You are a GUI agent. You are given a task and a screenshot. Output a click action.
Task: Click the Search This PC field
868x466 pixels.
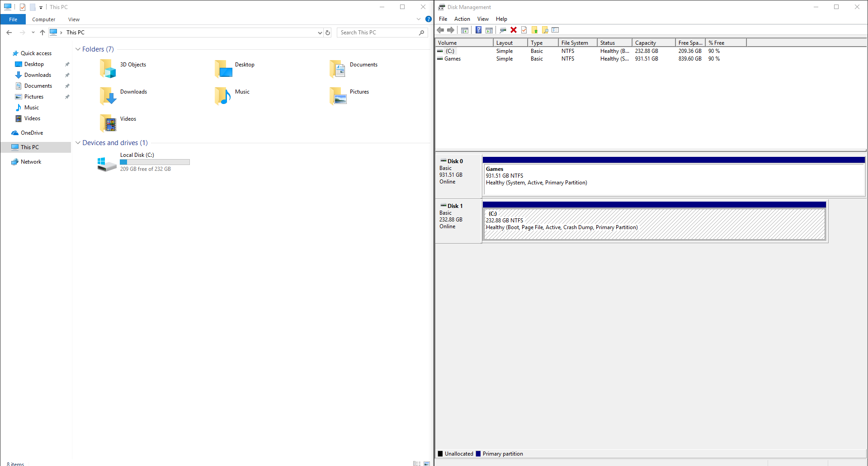pos(378,33)
